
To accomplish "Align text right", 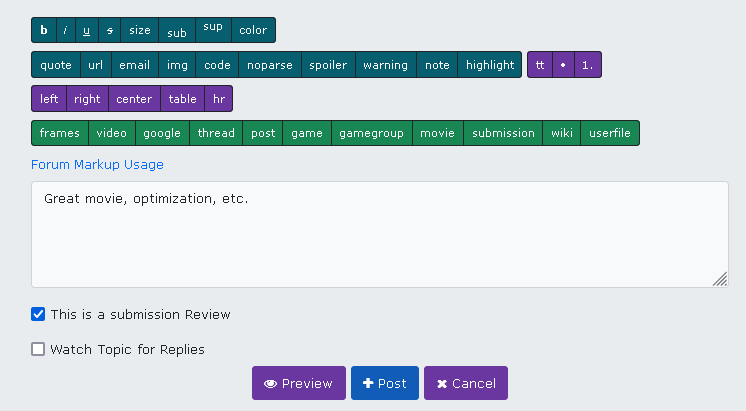I will (x=87, y=99).
